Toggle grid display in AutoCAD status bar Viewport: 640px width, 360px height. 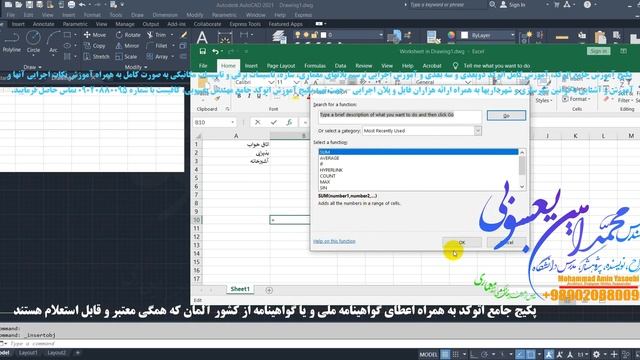click(445, 354)
